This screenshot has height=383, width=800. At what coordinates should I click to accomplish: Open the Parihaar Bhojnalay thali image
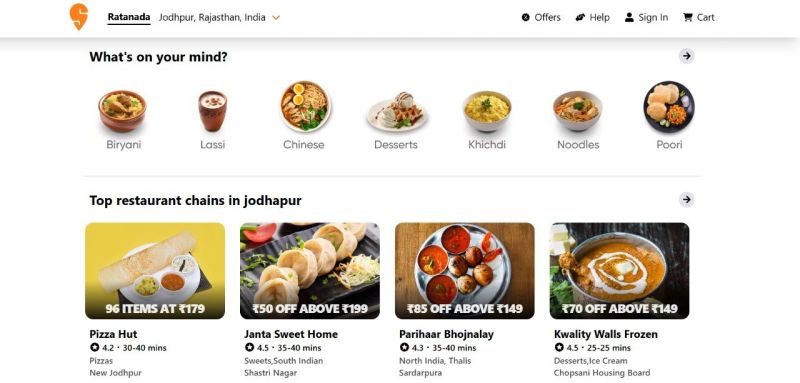pyautogui.click(x=465, y=271)
